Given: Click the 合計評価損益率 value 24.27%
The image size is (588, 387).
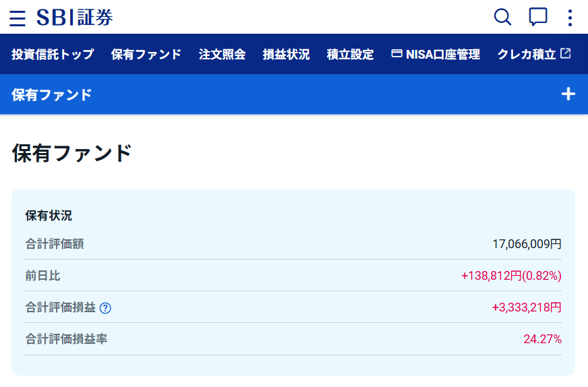Looking at the screenshot, I should point(542,339).
